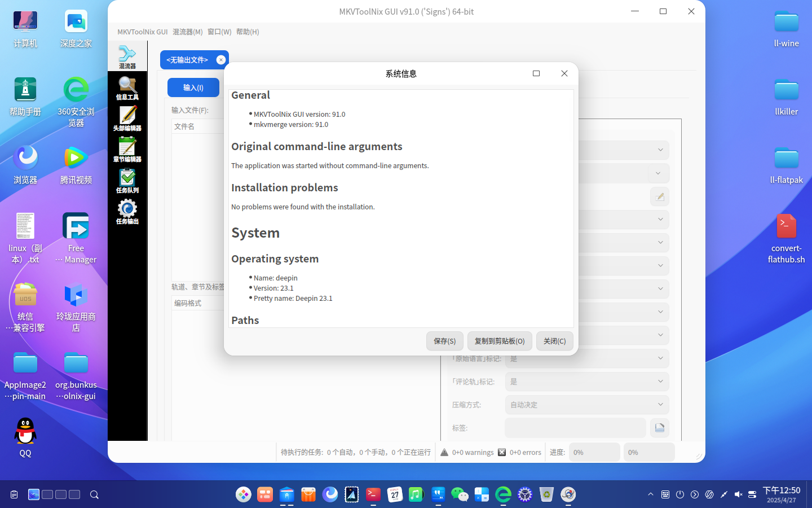Open the 混流器(M) menu
Viewport: 812px width, 508px height.
click(188, 32)
